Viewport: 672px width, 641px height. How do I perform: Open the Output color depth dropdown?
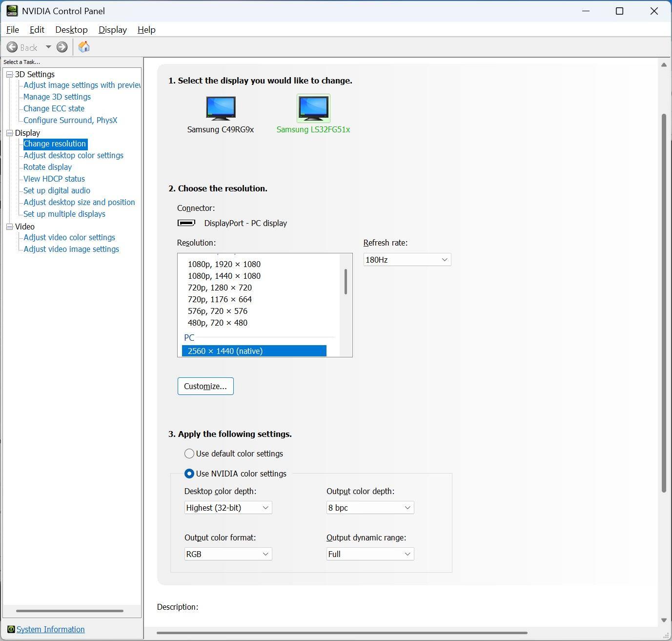(x=370, y=508)
